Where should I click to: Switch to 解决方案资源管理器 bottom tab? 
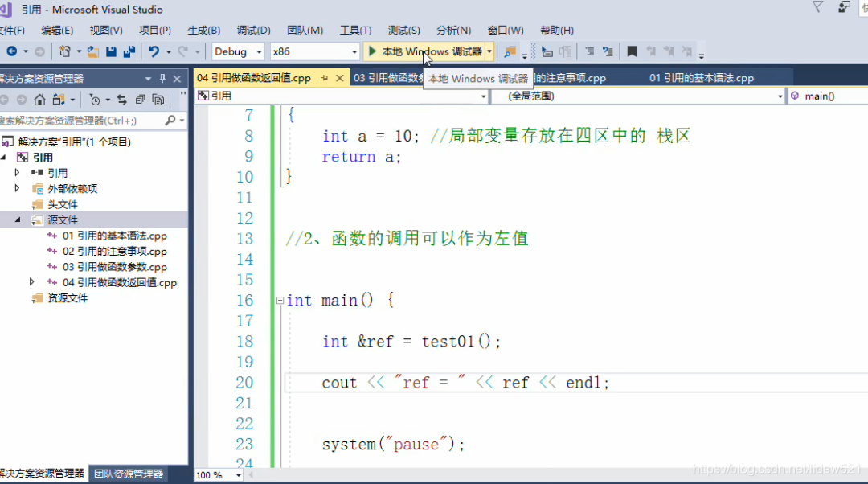coord(42,474)
